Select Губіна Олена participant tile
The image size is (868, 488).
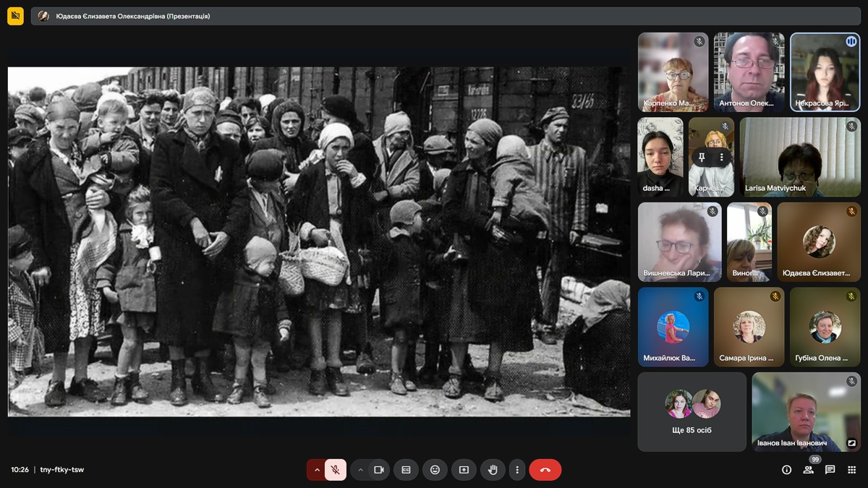(x=825, y=327)
